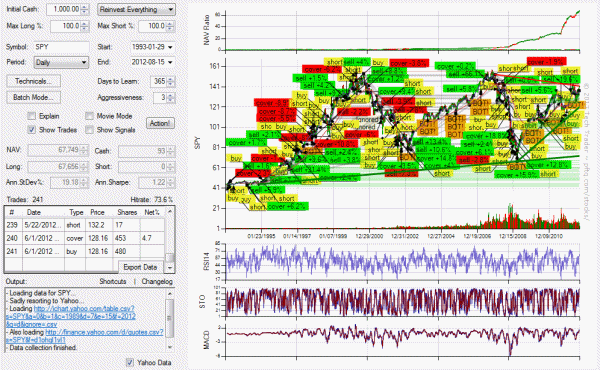Image resolution: width=600 pixels, height=370 pixels.
Task: Open Batch Mode dialog
Action: click(x=33, y=98)
